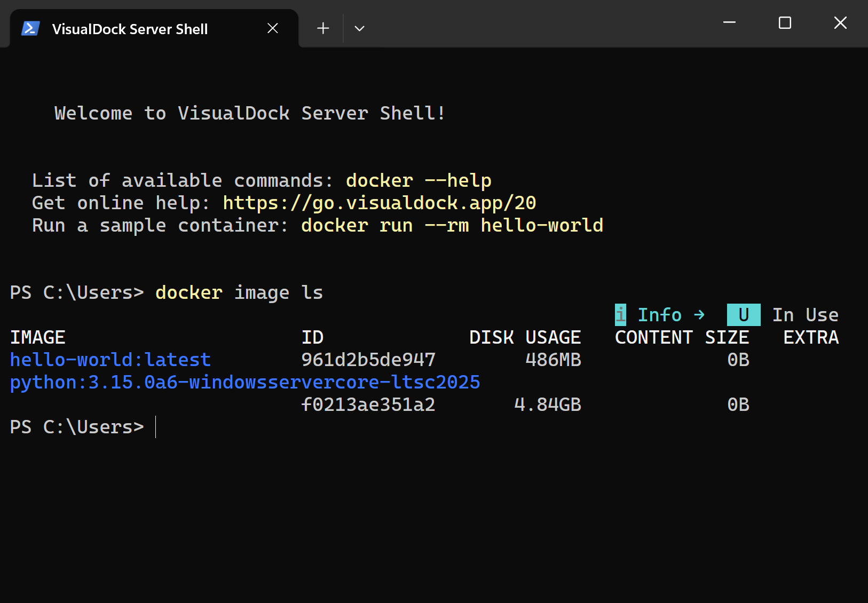The width and height of the screenshot is (868, 603).
Task: Click the hello-world:latest image name
Action: coord(111,360)
